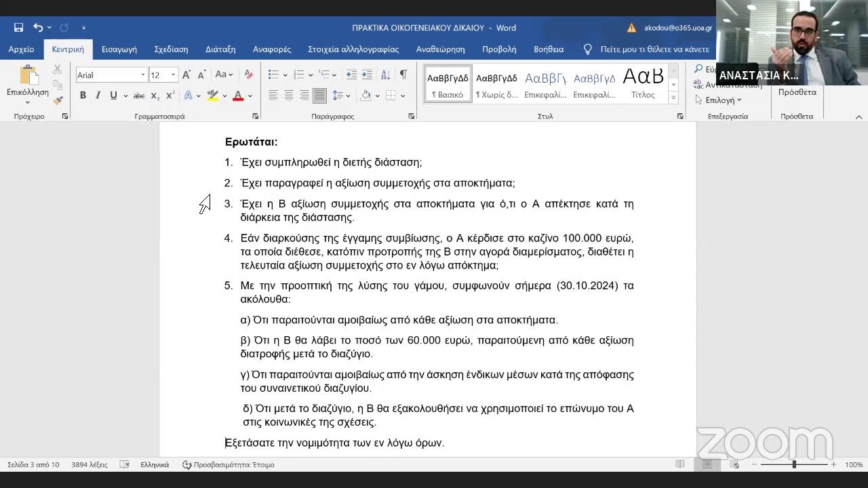Click the Ελληνικά language indicator
Image resolution: width=868 pixels, height=488 pixels.
pos(155,465)
